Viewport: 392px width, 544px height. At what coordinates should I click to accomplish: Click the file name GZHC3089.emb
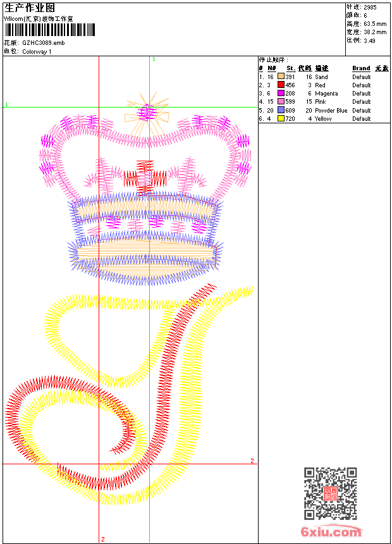click(x=44, y=43)
